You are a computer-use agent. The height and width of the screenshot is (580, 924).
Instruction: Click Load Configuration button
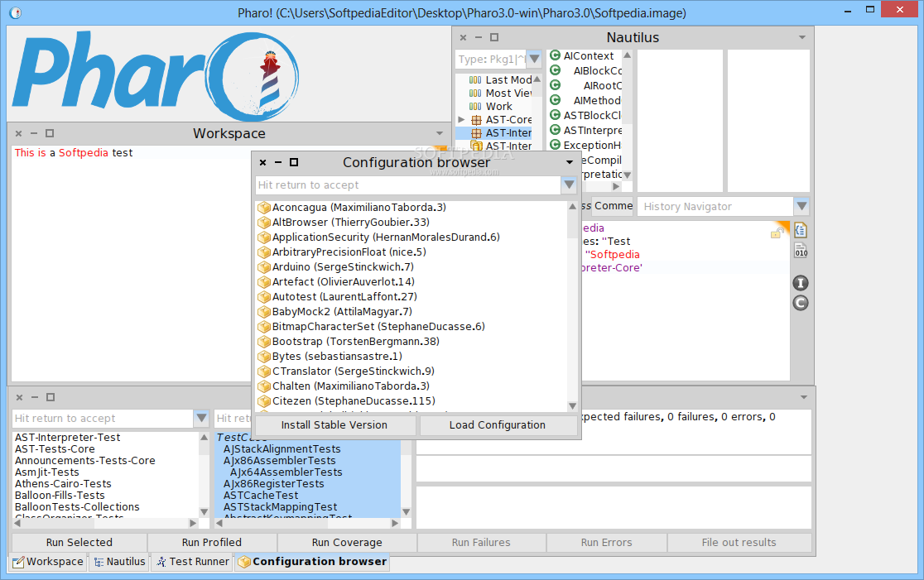click(x=498, y=425)
